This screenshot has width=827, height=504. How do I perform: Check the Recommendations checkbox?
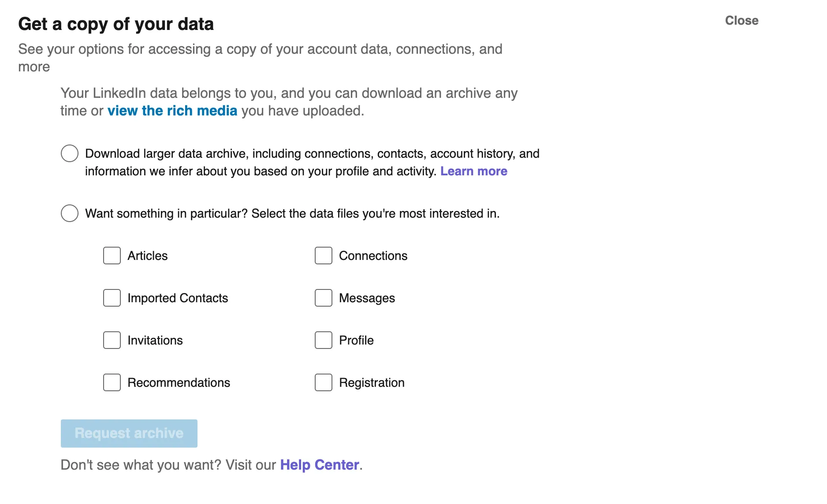click(x=112, y=382)
